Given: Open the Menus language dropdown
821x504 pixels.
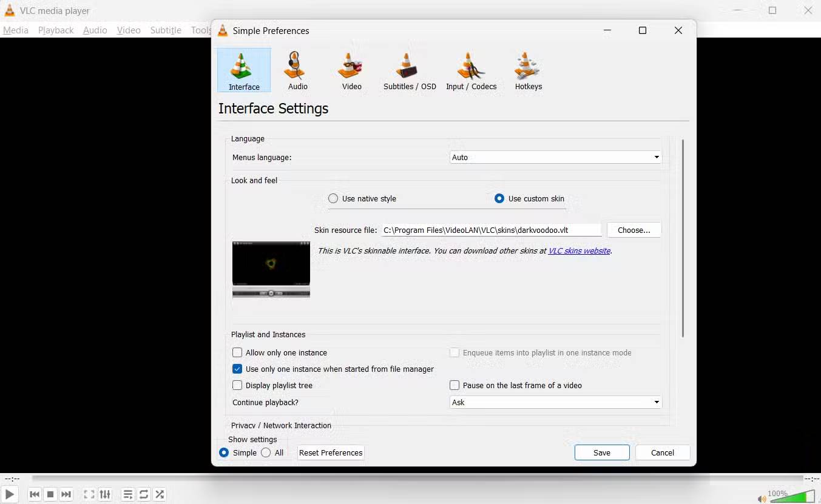Looking at the screenshot, I should click(x=554, y=157).
